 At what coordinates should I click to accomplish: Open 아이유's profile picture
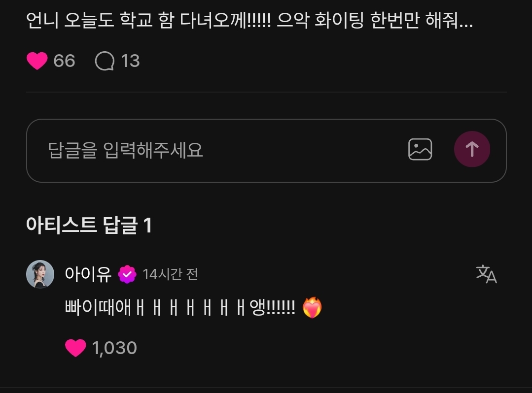pyautogui.click(x=40, y=274)
